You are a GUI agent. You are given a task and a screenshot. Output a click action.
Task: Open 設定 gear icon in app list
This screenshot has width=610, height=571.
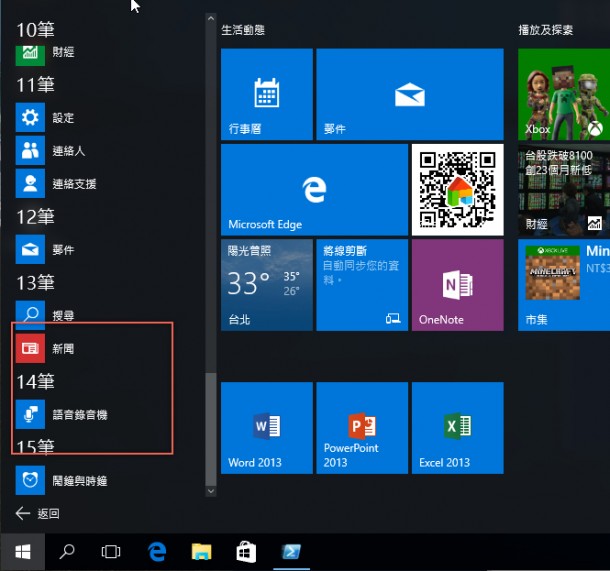click(30, 117)
